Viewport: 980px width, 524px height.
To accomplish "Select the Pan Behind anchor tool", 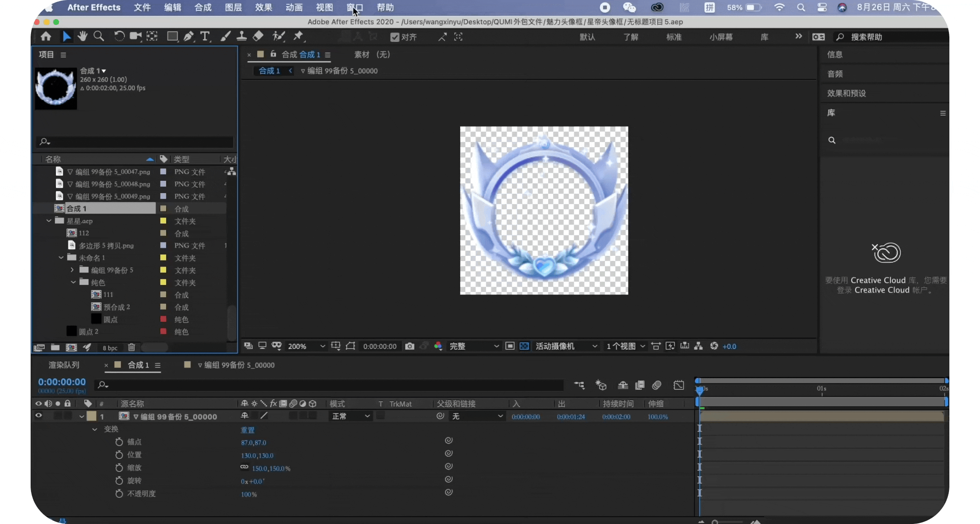I will (x=152, y=36).
